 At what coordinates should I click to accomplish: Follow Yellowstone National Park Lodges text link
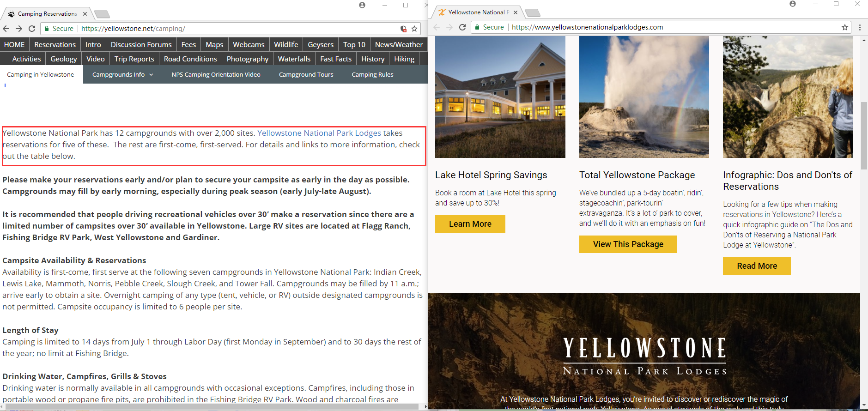click(x=319, y=133)
